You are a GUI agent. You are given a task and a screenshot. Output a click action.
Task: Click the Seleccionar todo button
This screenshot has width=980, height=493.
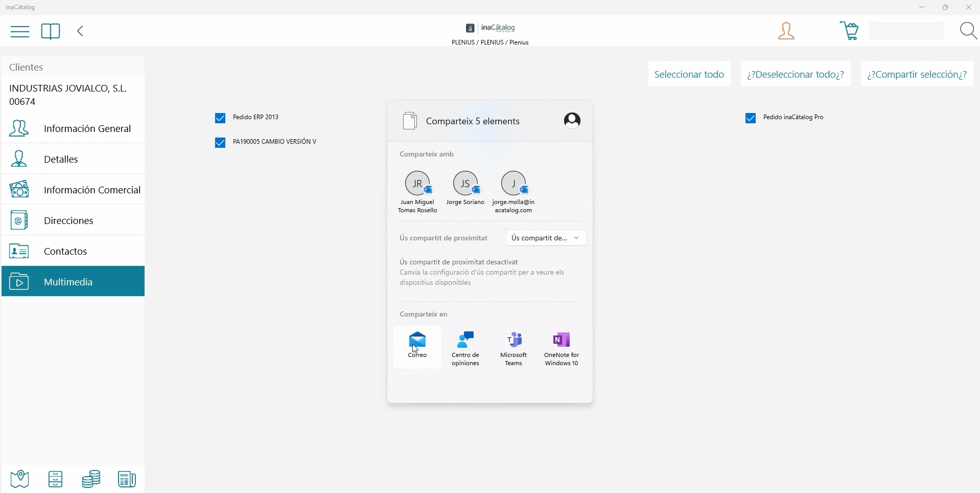click(689, 75)
